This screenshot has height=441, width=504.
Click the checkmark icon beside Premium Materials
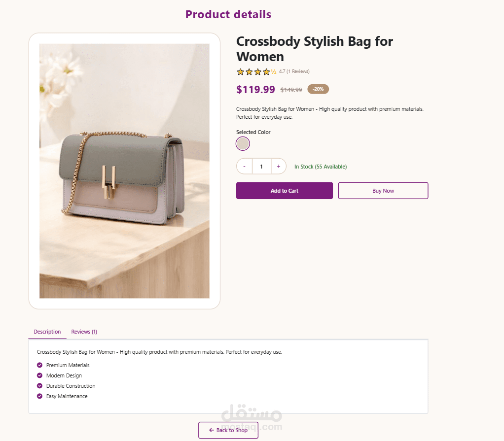(x=39, y=365)
